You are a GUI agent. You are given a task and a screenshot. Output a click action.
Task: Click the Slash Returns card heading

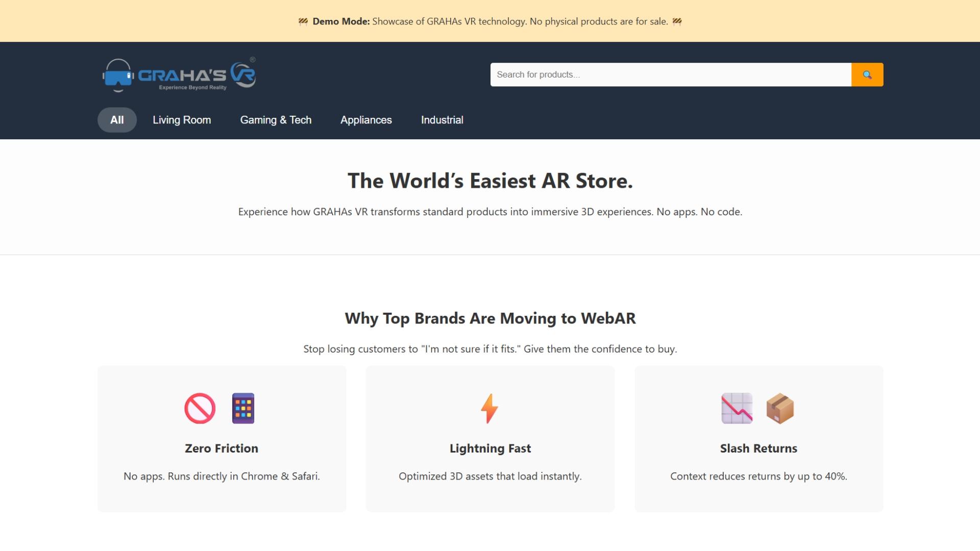click(758, 448)
